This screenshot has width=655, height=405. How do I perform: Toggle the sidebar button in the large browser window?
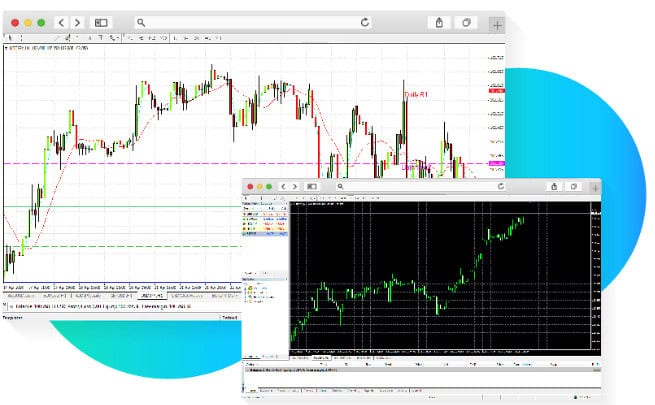click(101, 21)
